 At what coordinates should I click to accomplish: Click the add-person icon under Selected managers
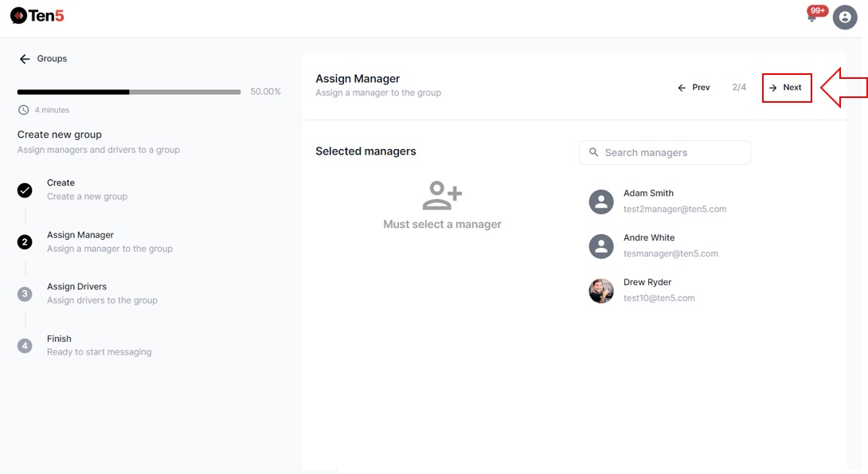point(442,195)
